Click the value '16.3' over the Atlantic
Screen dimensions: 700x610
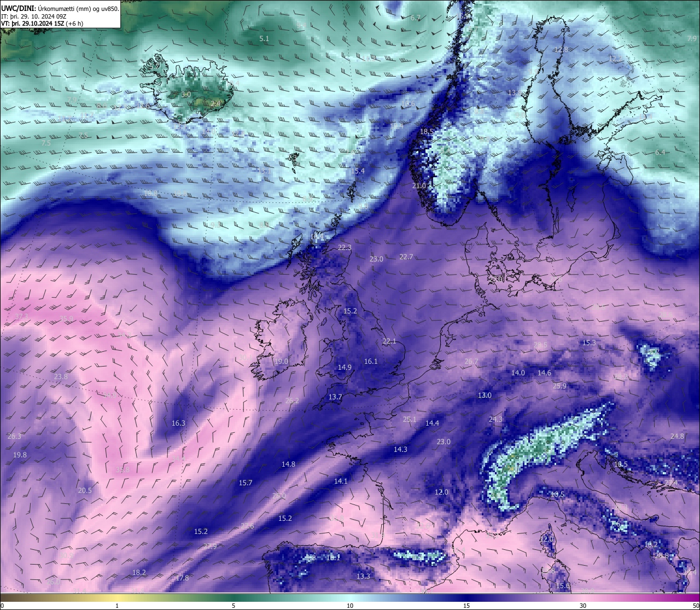pos(178,423)
